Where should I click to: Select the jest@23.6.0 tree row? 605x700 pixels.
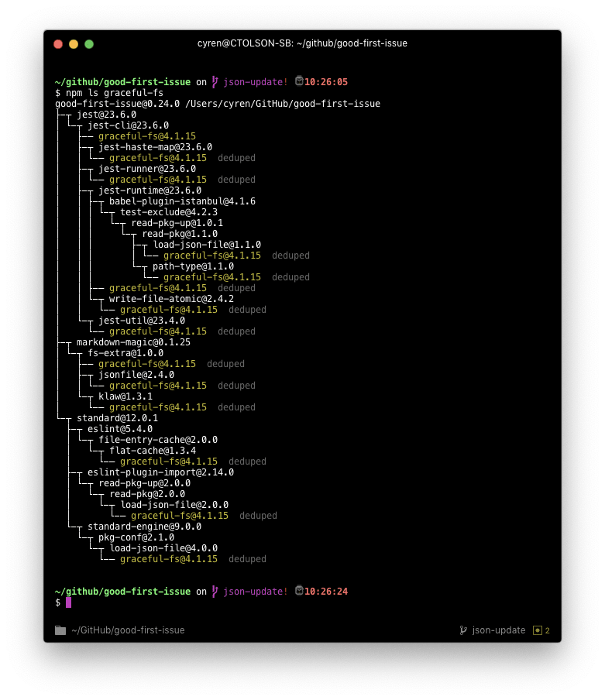(x=106, y=115)
